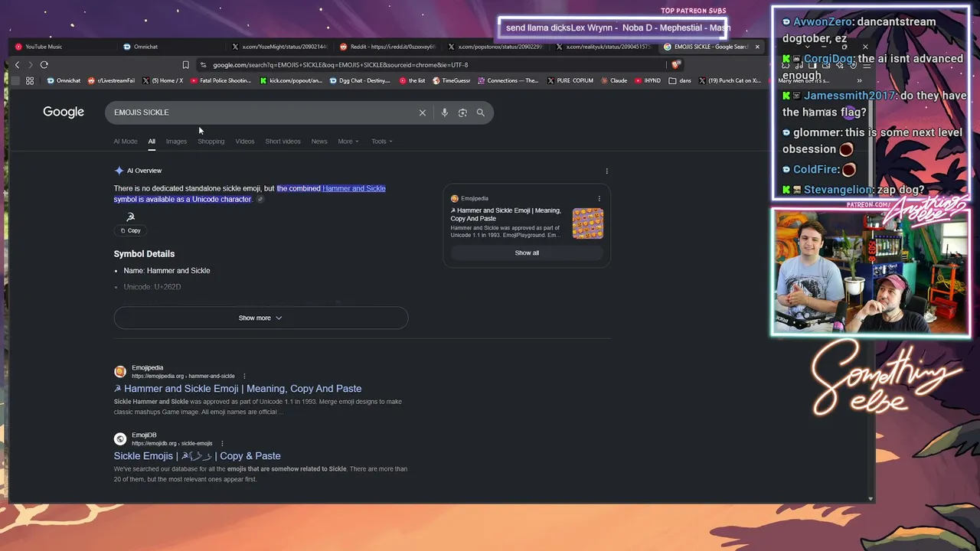Open search by image camera icon
980x551 pixels.
coord(462,112)
